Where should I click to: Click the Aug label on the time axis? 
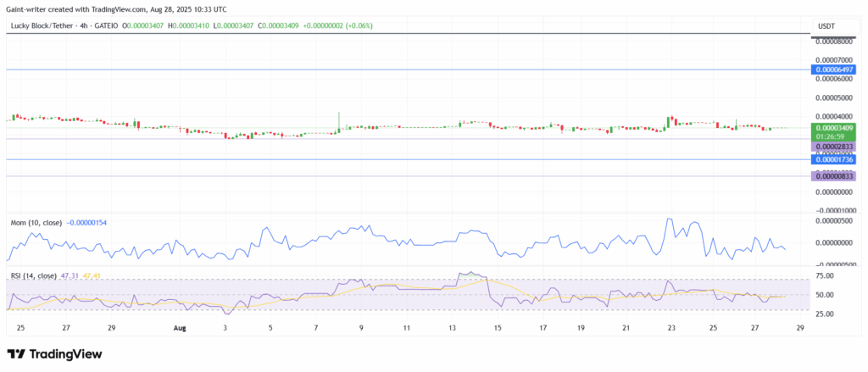[180, 328]
